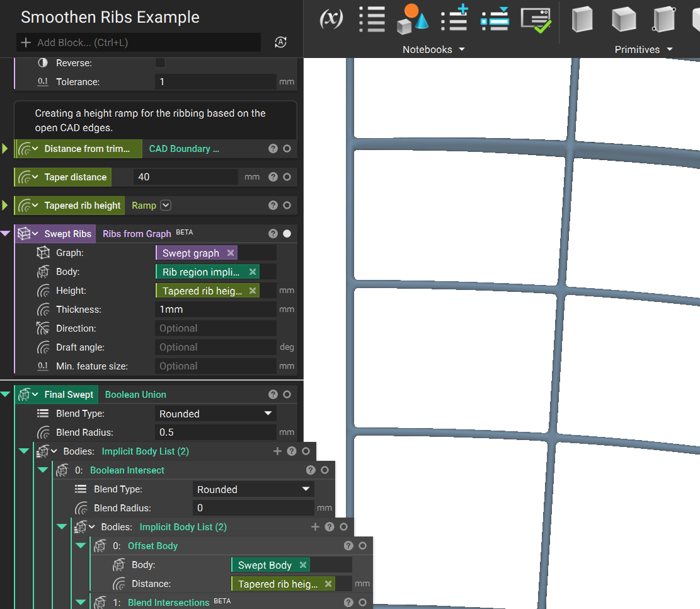The image size is (700, 609).
Task: Open help for Swept Ribs block
Action: 273,234
